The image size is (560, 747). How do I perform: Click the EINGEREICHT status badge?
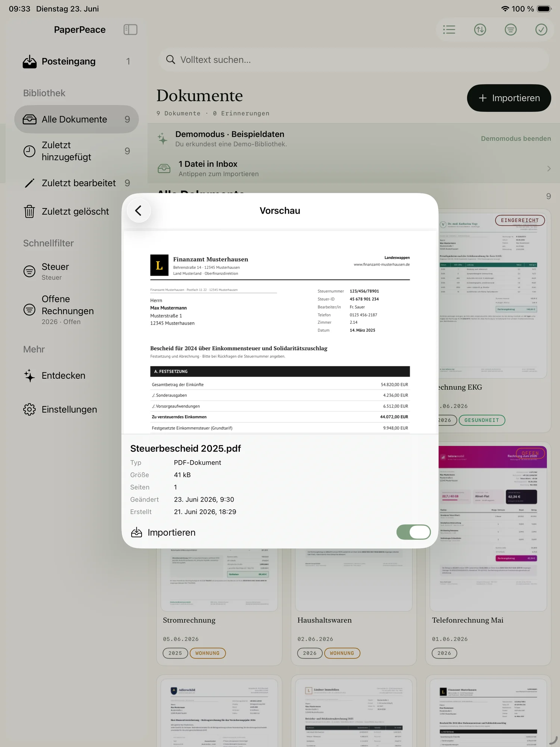(x=520, y=220)
